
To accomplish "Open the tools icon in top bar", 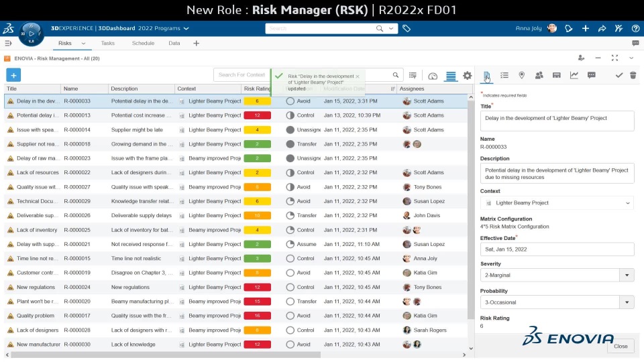I will click(x=619, y=28).
